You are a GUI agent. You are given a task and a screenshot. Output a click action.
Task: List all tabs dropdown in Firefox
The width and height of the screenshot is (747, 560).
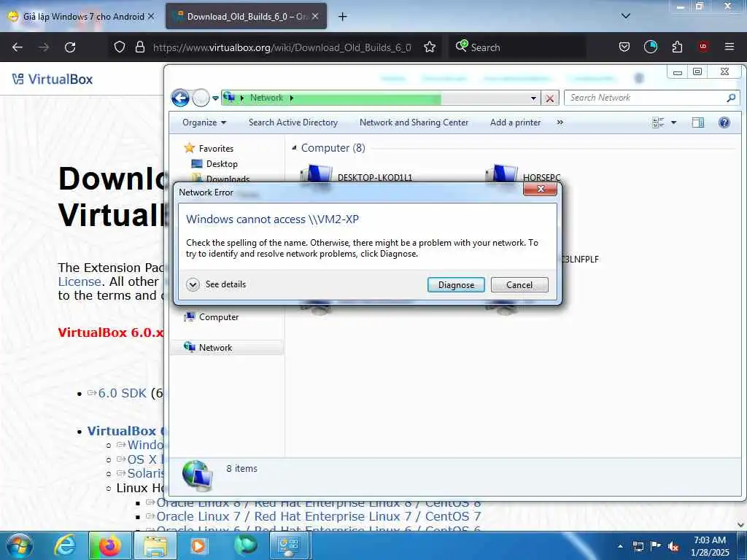(625, 16)
